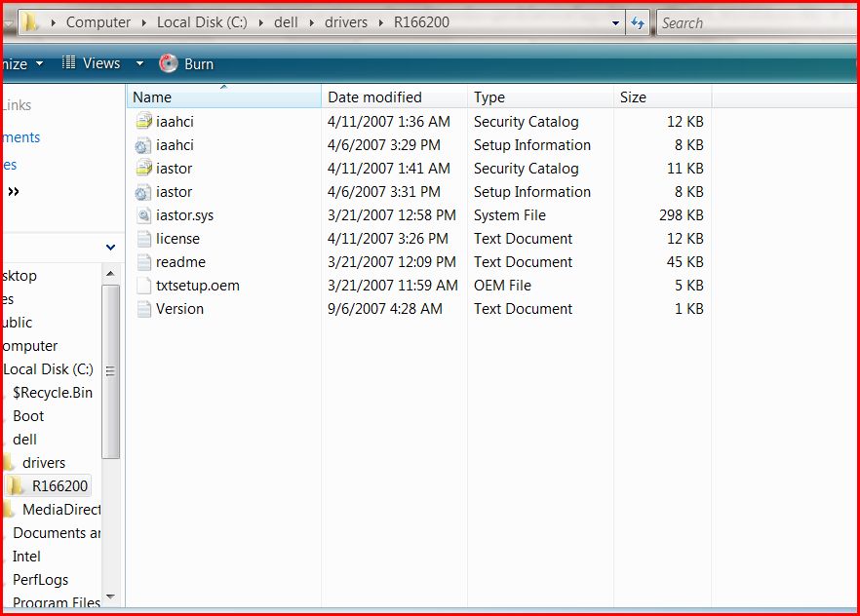The width and height of the screenshot is (860, 616).
Task: Select MediaDirect folder in folder tree
Action: coord(61,510)
